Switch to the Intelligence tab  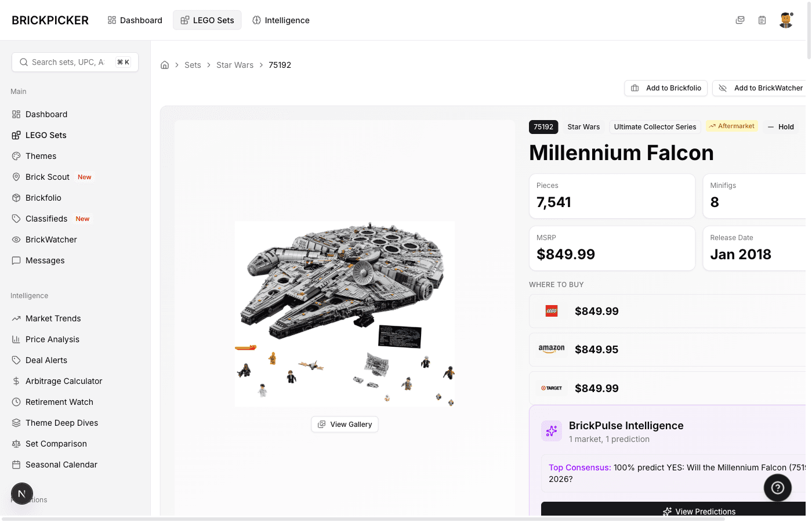click(281, 20)
